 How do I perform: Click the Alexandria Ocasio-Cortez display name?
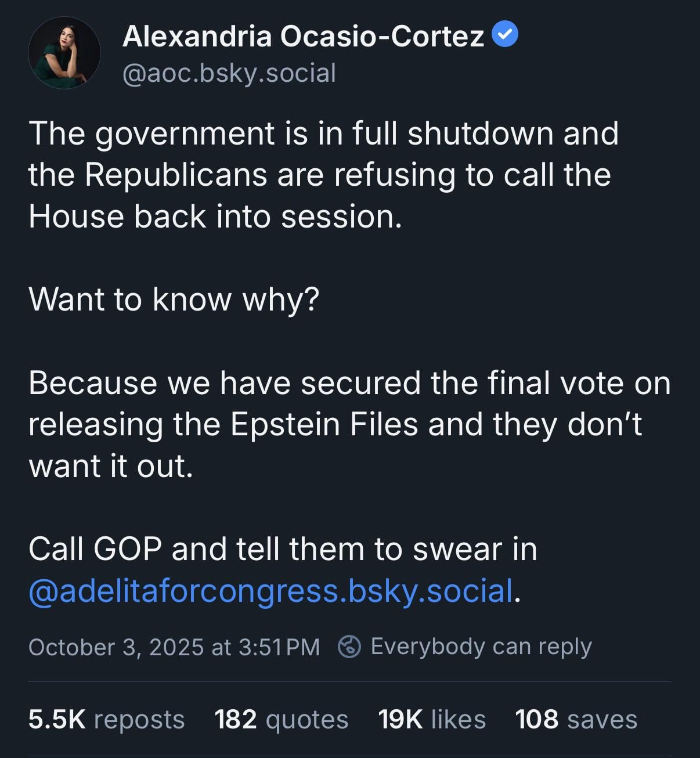click(303, 37)
